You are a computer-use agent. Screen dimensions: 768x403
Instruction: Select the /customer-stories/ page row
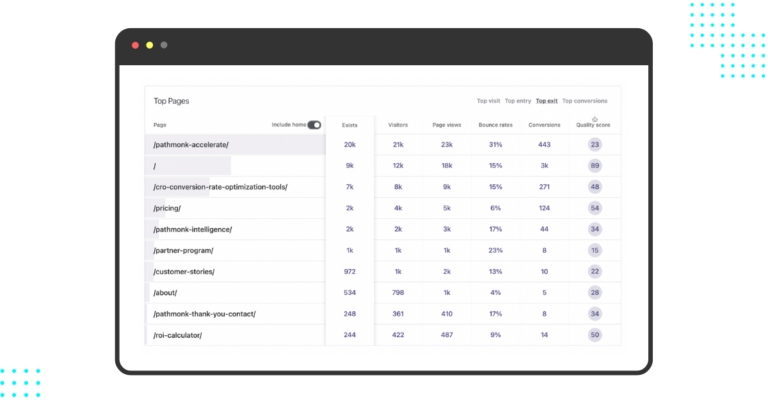[184, 271]
